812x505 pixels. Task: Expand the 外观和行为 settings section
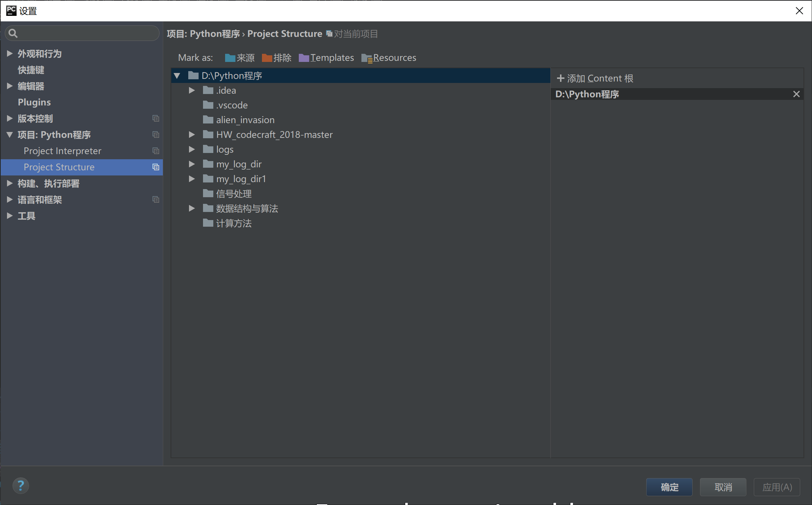click(x=10, y=54)
